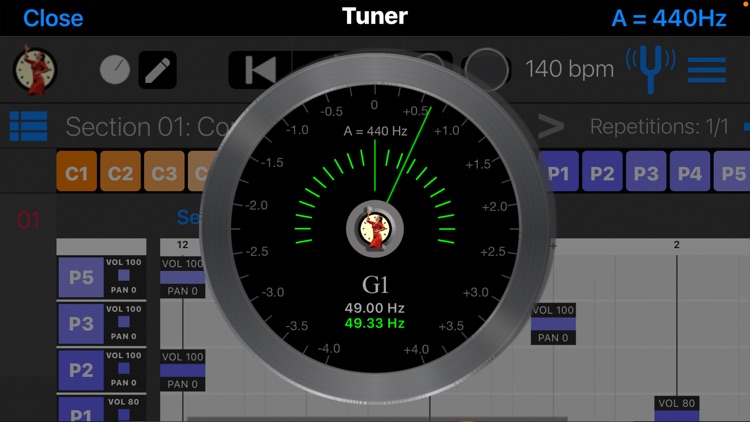The width and height of the screenshot is (750, 422).
Task: Open the hamburger menu
Action: click(707, 70)
